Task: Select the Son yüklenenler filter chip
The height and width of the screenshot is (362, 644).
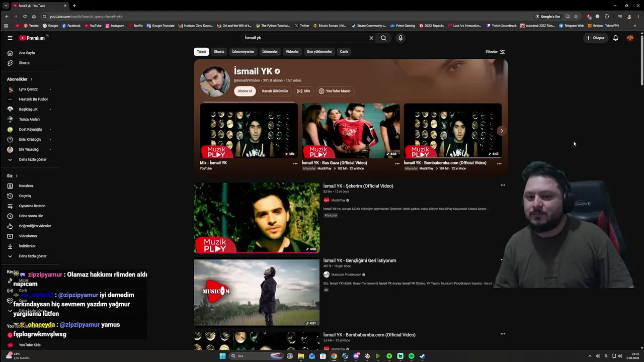Action: 319,51
